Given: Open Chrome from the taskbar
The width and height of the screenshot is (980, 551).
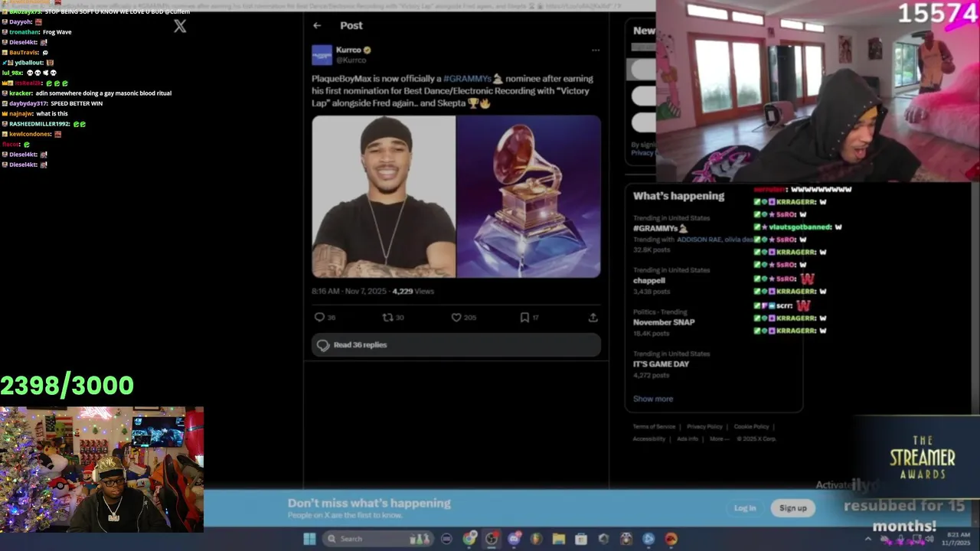Looking at the screenshot, I should [469, 539].
